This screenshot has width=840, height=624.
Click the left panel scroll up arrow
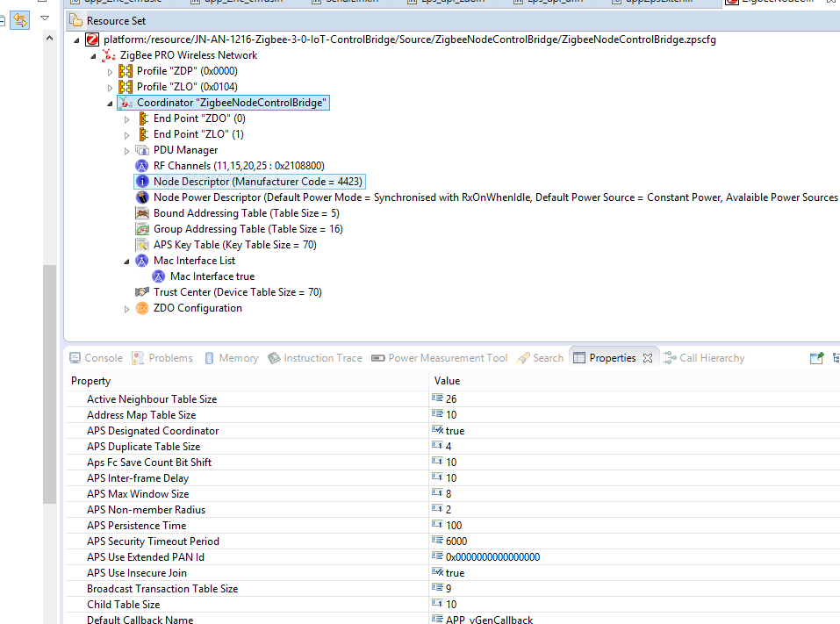point(49,39)
